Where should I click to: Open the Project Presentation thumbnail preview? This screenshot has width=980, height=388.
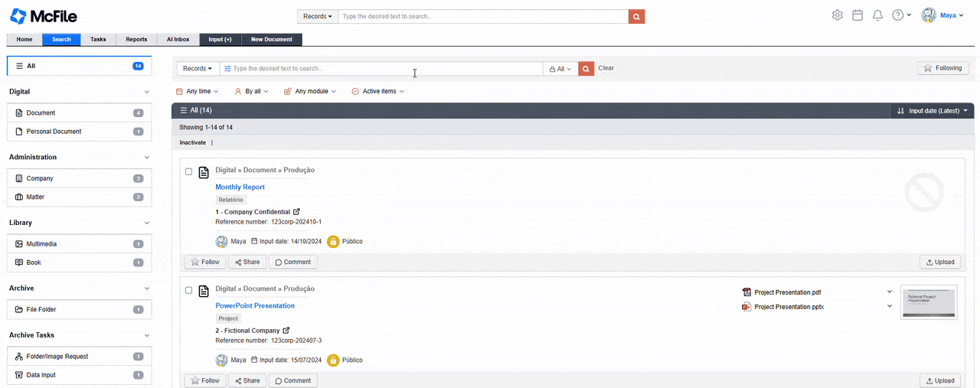coord(929,302)
